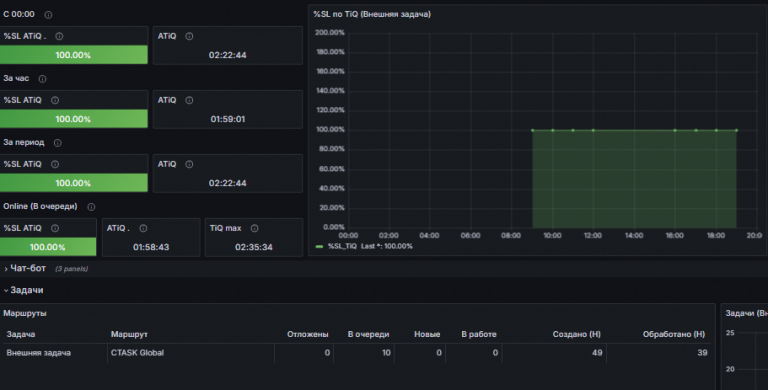Click info icon beside За период heading
The image size is (768, 390).
pyautogui.click(x=57, y=143)
